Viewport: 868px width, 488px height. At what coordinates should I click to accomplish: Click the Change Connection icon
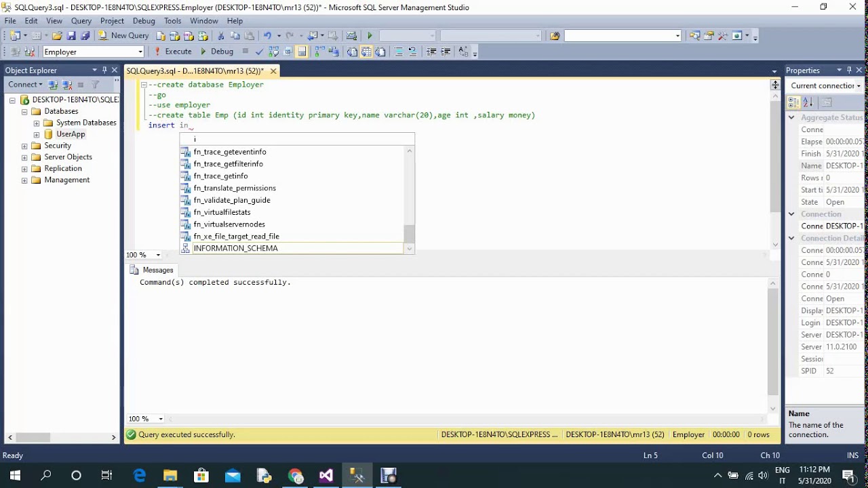(x=29, y=52)
